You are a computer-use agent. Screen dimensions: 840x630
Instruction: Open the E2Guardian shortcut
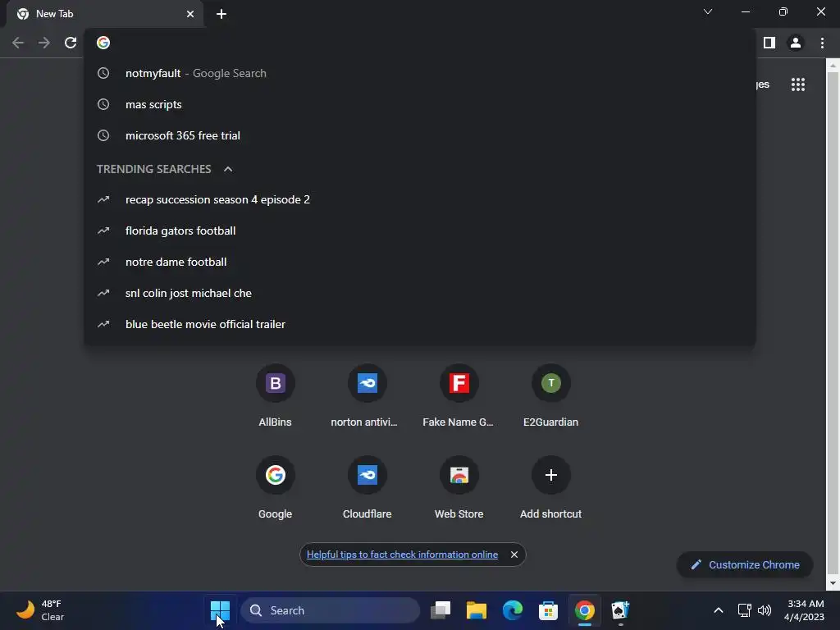pos(550,396)
